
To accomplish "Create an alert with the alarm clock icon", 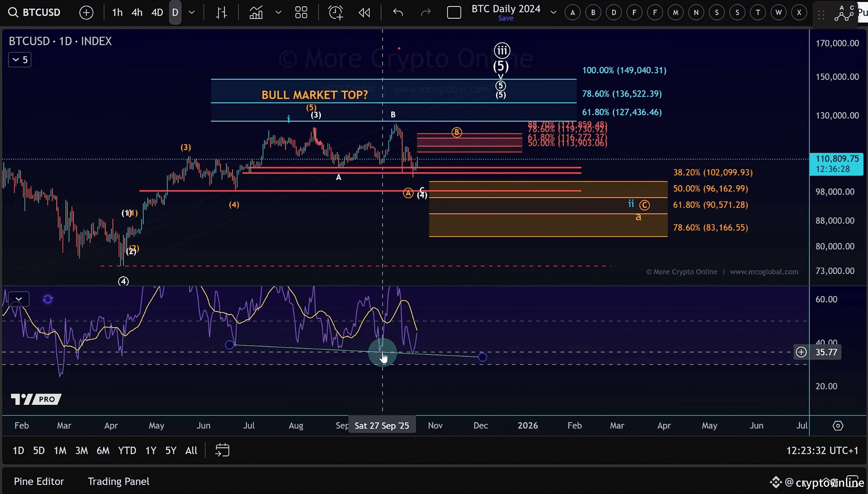I will pyautogui.click(x=335, y=12).
